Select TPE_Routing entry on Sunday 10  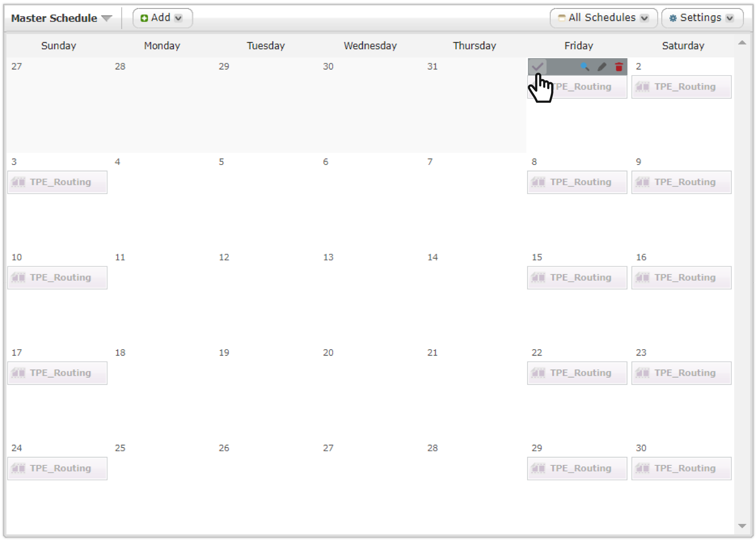pyautogui.click(x=57, y=278)
